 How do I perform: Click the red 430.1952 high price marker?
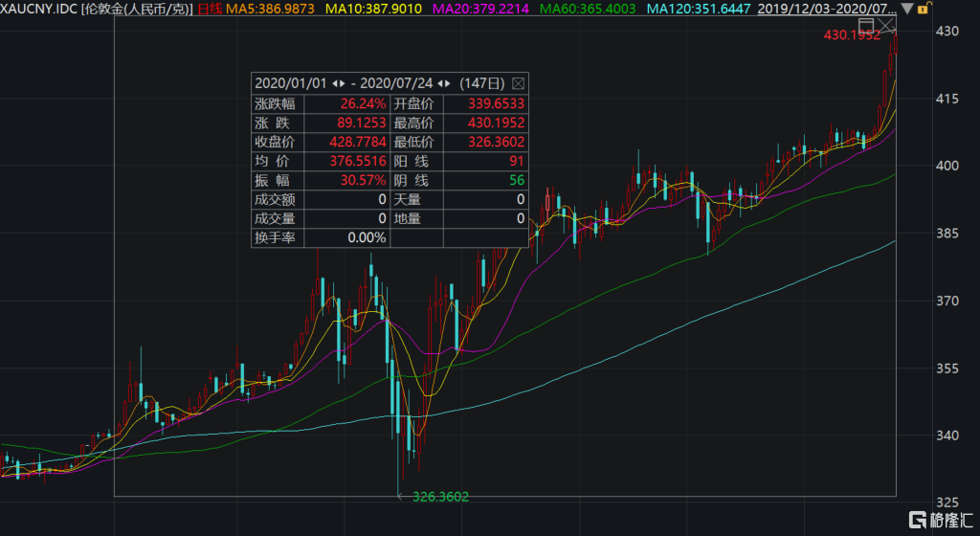[x=852, y=35]
